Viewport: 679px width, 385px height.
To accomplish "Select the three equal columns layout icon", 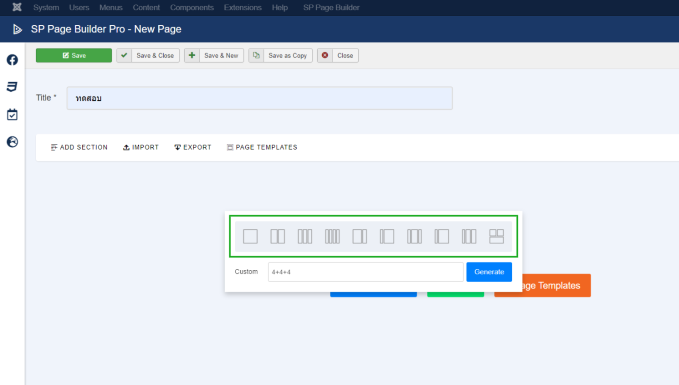I will (x=305, y=236).
